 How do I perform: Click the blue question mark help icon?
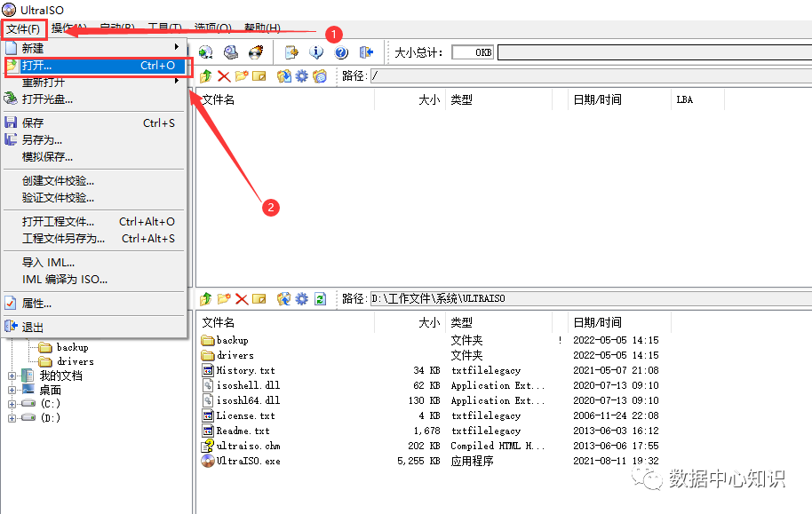coord(341,52)
